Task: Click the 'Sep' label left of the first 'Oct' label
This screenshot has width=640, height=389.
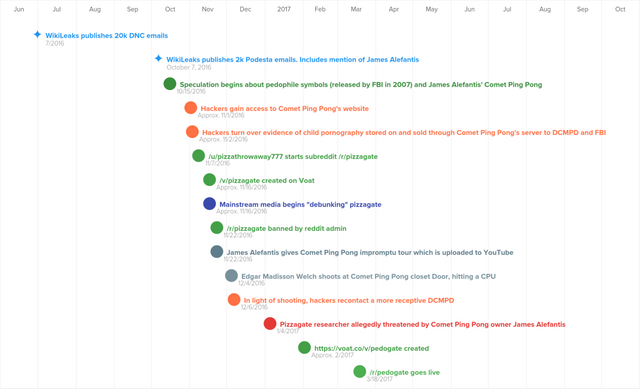Action: 132,9
